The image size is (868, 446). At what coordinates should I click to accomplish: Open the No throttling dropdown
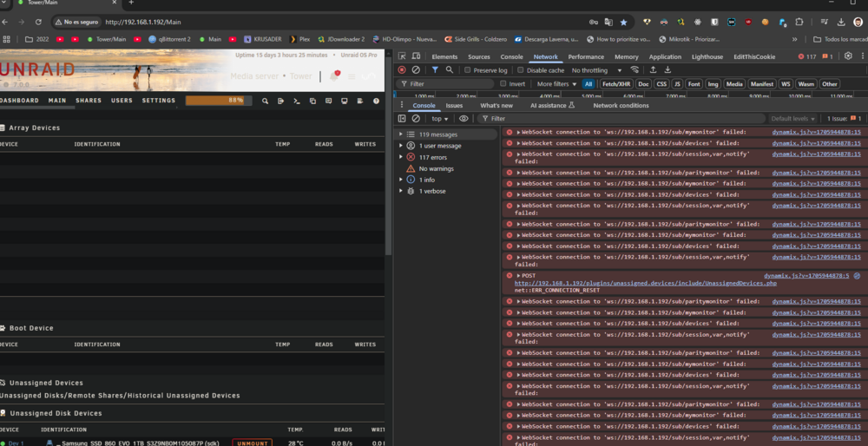coord(597,70)
